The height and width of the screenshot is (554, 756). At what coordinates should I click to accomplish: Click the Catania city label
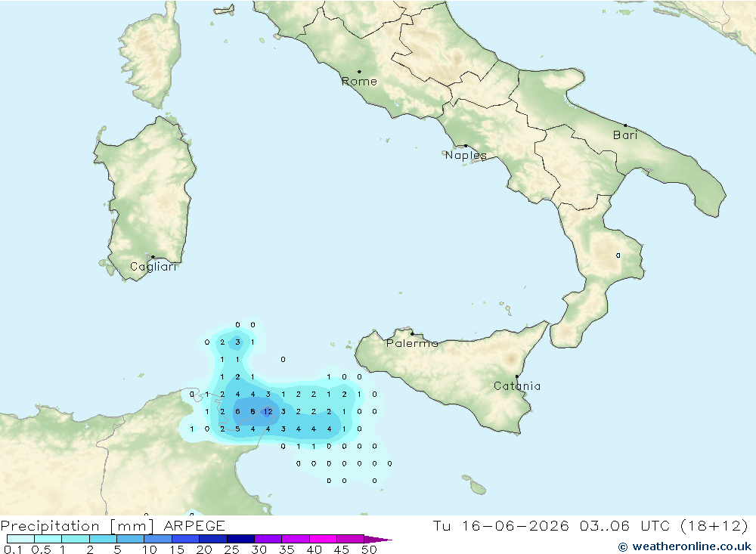click(x=517, y=385)
